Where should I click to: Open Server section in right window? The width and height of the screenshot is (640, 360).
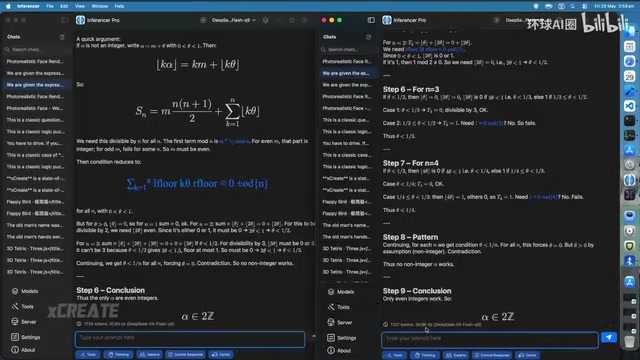click(340, 322)
